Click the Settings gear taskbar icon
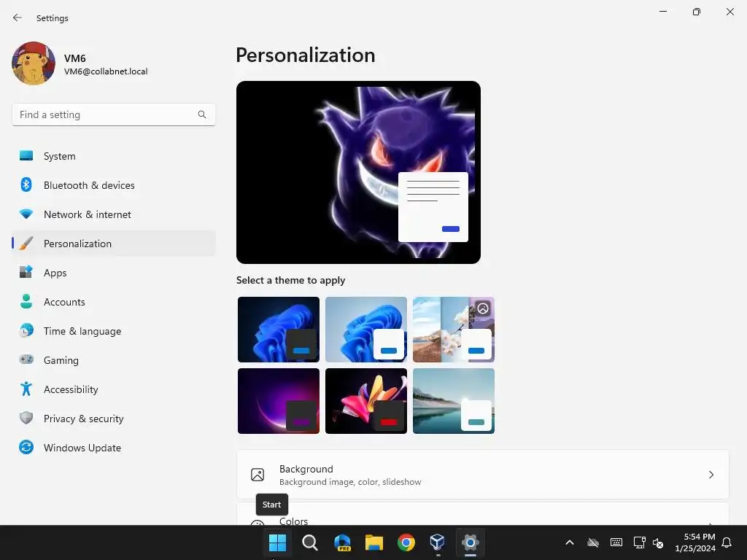Screen dimensions: 747x560 click(471, 542)
